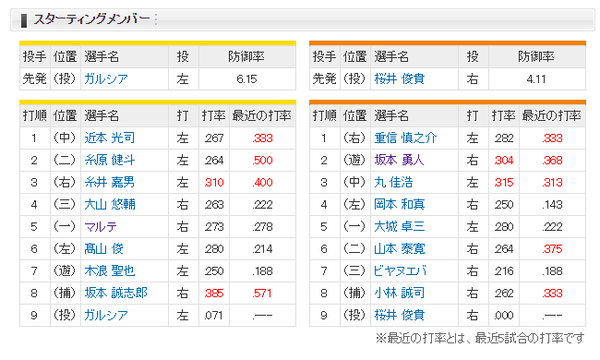Image resolution: width=600 pixels, height=360 pixels.
Task: Select batting average .263 for 大山 悠輔
Action: (214, 205)
